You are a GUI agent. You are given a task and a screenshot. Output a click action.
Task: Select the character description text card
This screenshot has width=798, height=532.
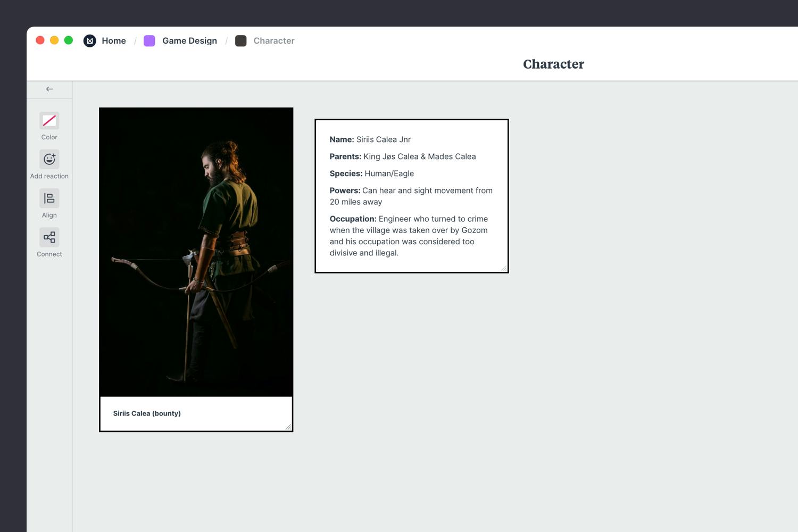[x=411, y=196]
